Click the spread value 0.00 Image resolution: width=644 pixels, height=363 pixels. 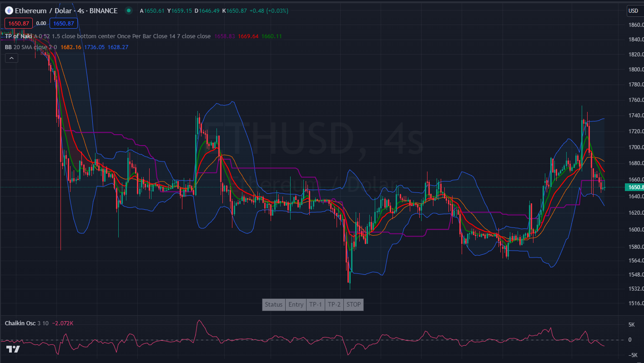point(41,23)
